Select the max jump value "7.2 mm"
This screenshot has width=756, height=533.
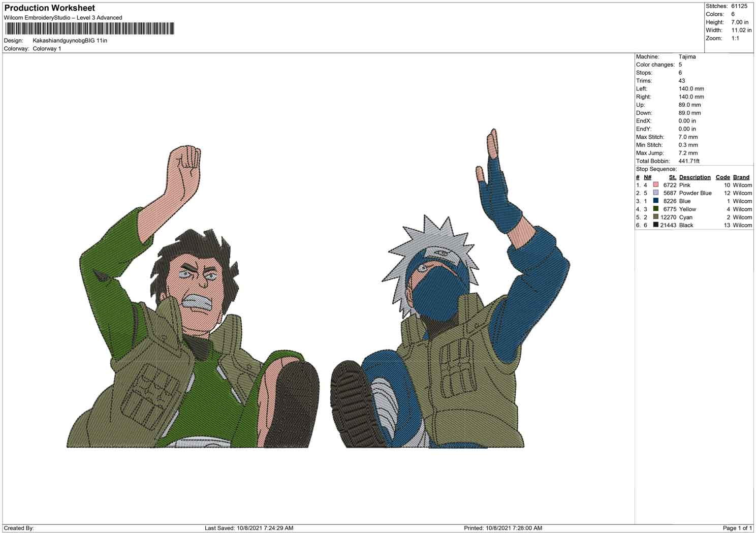click(x=688, y=153)
